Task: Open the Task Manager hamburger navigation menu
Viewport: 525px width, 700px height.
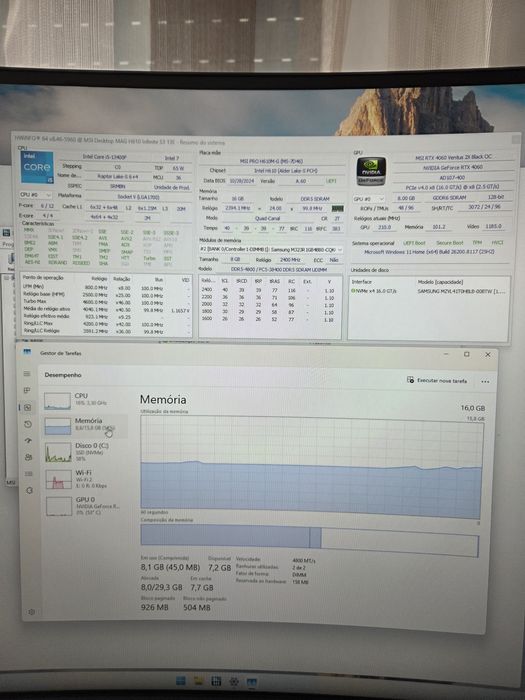Action: [27, 374]
